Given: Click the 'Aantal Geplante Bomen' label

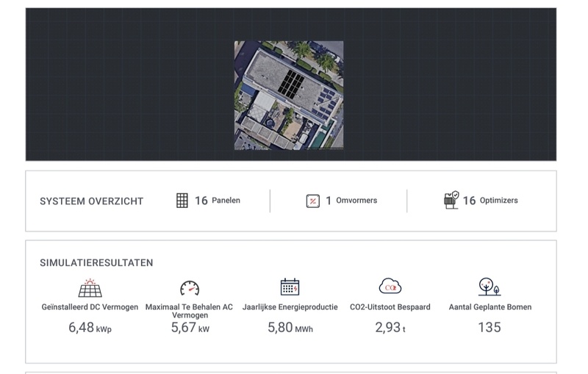Looking at the screenshot, I should pos(490,307).
